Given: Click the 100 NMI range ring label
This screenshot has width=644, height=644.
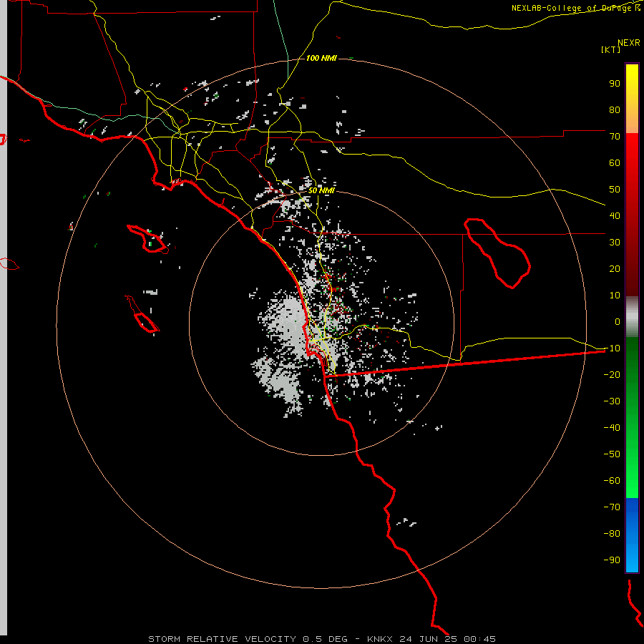Looking at the screenshot, I should click(321, 58).
